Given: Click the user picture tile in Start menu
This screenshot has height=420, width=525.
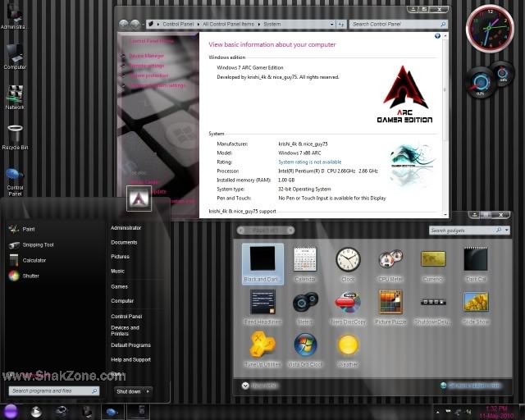Looking at the screenshot, I should [139, 199].
